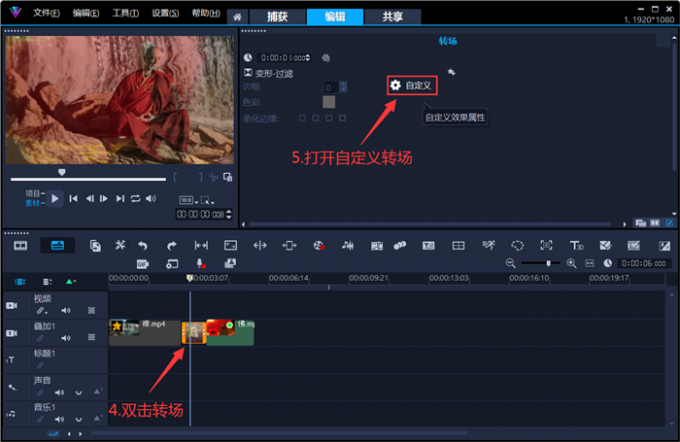
Task: Toggle track transparency on 视频 track
Action: 92,311
